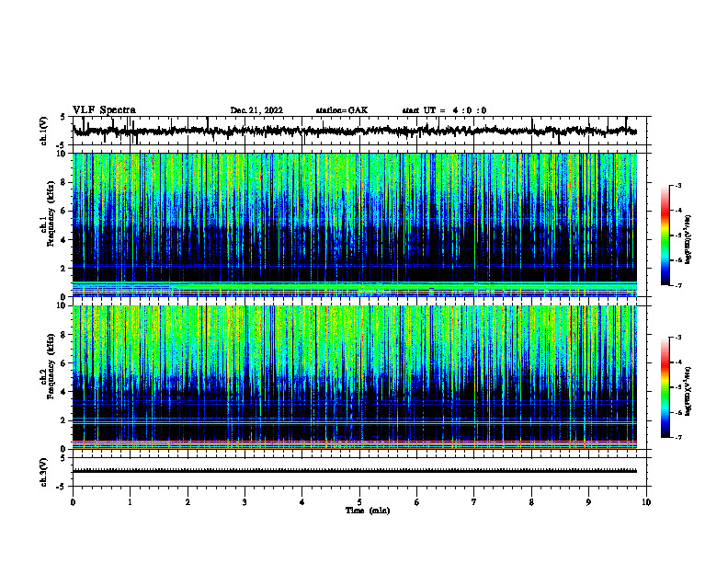Click the "2" tick on ch.2 frequency axis
The image size is (728, 563).
[64, 420]
